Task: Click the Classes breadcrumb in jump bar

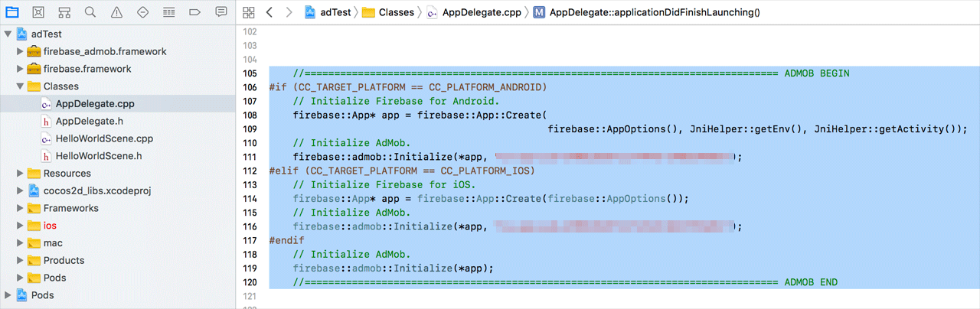Action: pos(396,12)
